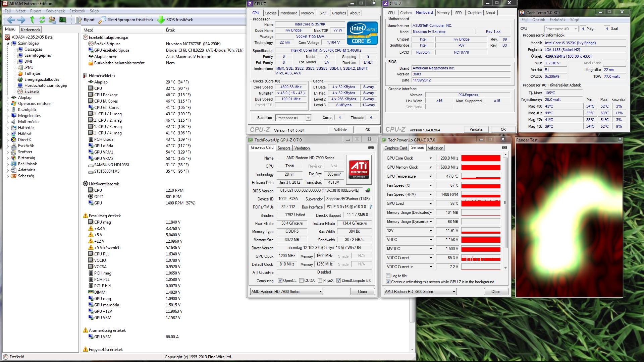Open the GPU Temperature sensor dropdown
Screen dimensions: 644x362
[431, 176]
